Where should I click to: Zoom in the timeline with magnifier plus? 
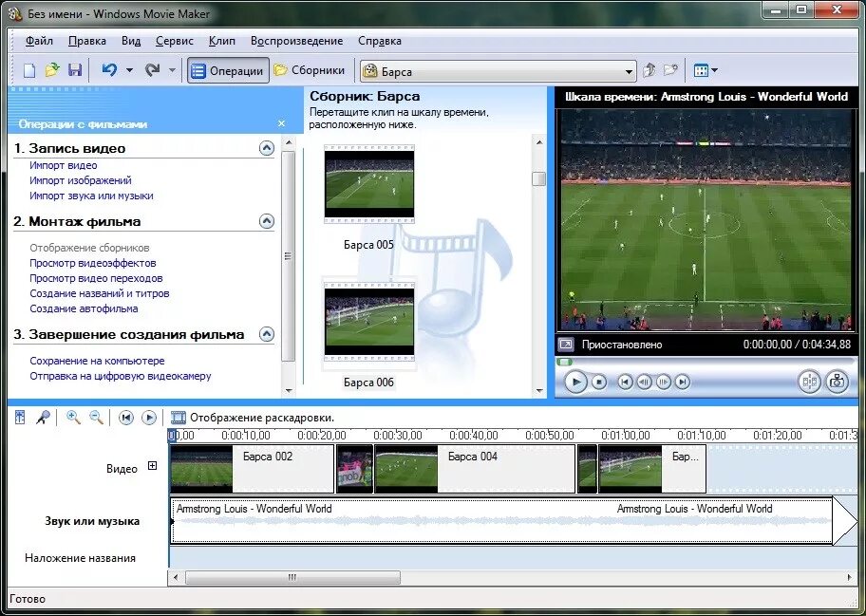(73, 418)
